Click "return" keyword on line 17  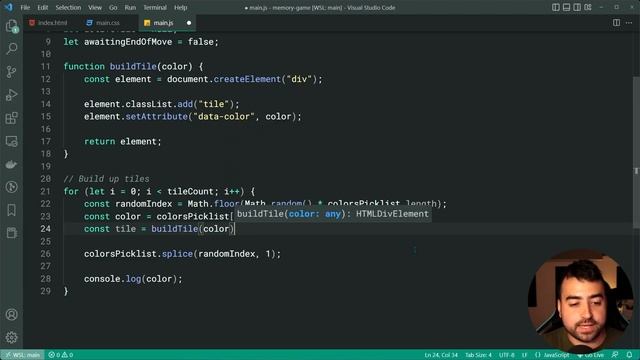(99, 142)
